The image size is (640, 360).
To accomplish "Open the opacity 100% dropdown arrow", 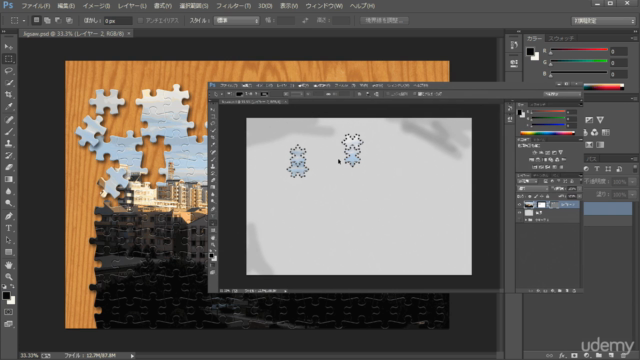I will (632, 182).
